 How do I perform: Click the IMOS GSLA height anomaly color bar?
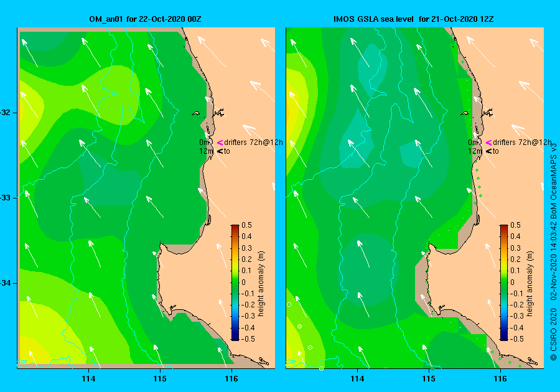tap(503, 282)
